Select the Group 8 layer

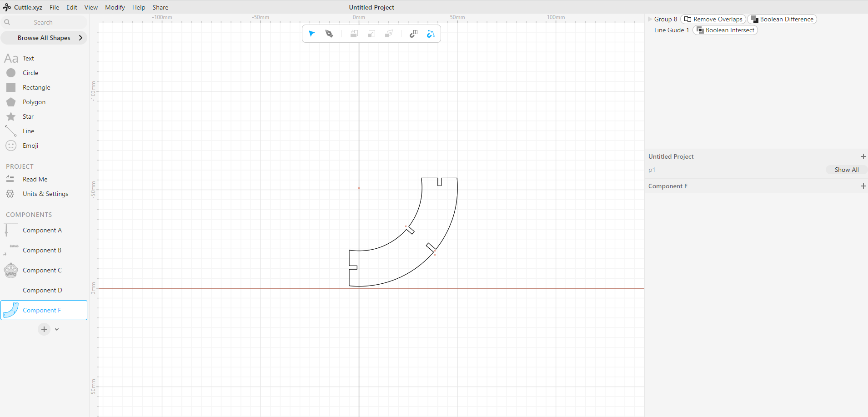point(666,19)
